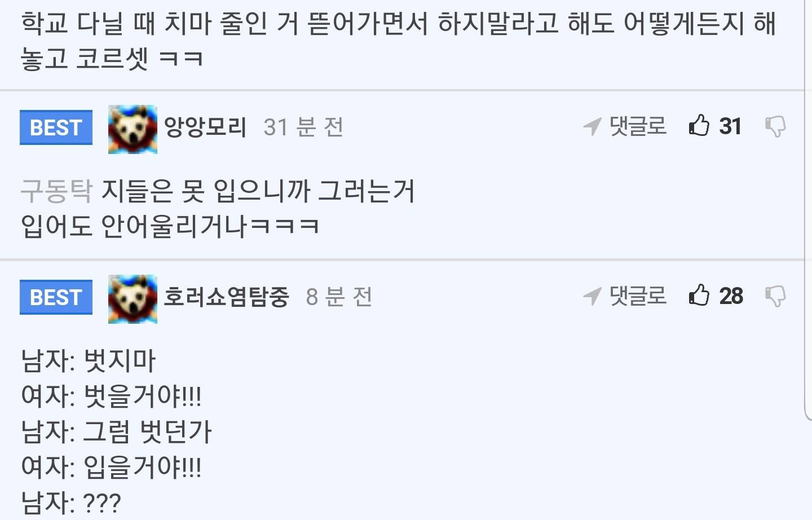Open the first comment via its 댓글로 link
This screenshot has width=812, height=520.
click(x=637, y=126)
